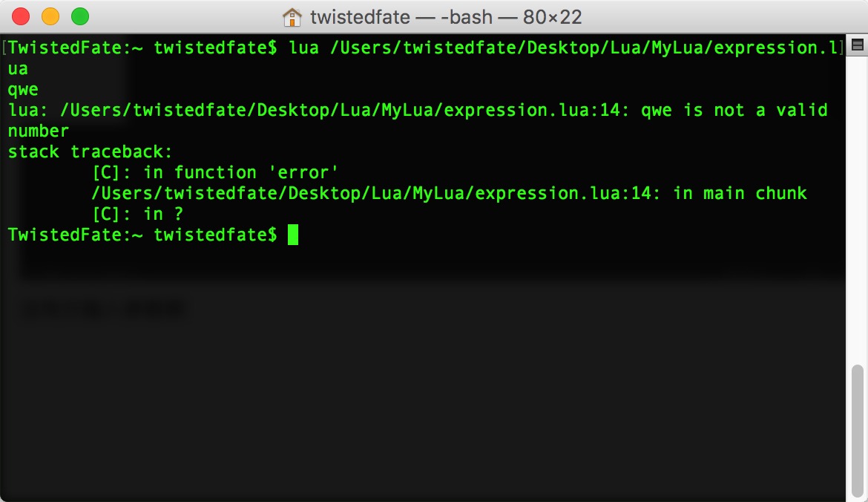Click the "qwe is not a valid" error text

click(x=734, y=110)
